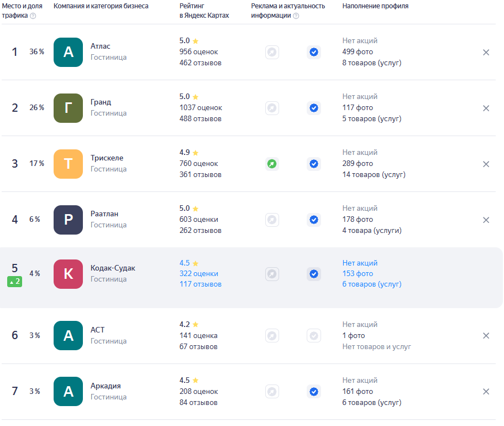Image resolution: width=504 pixels, height=426 pixels.
Task: Open the 153 фото link
Action: coord(358,274)
